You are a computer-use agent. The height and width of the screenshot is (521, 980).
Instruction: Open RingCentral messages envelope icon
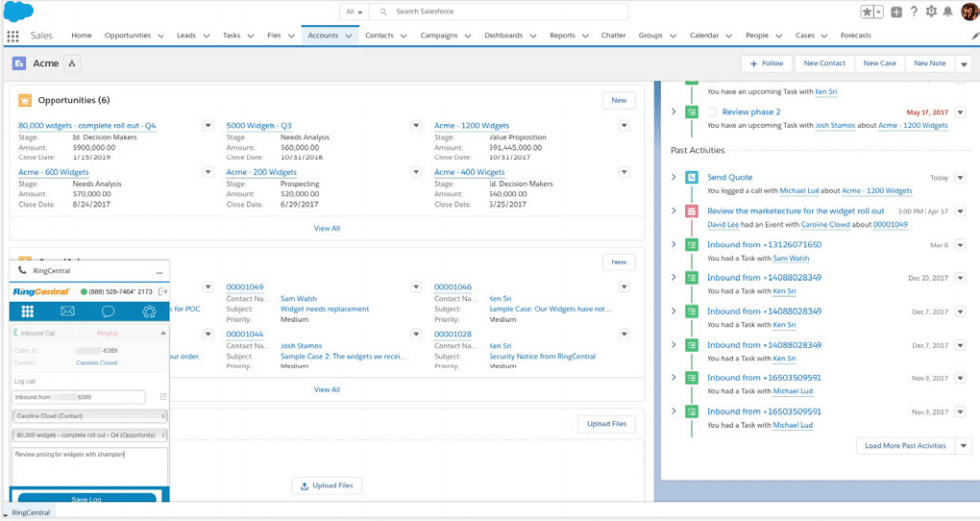(68, 311)
